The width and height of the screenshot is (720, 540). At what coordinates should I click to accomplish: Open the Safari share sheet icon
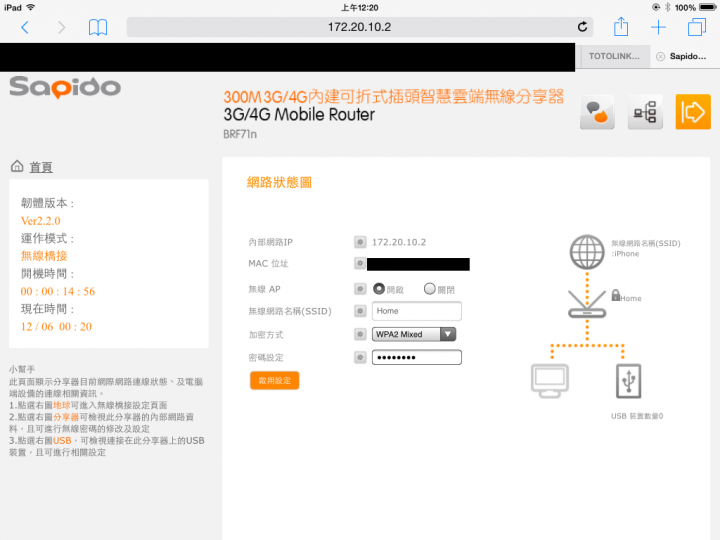(621, 27)
